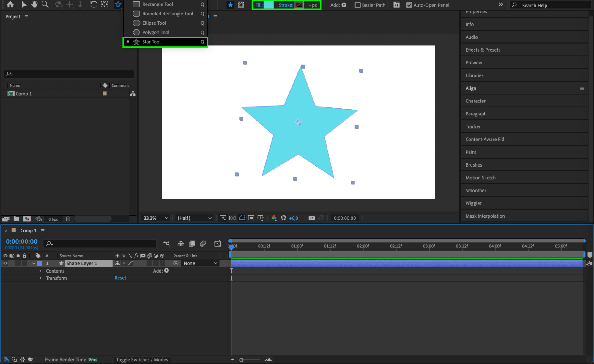Open the Parent None dropdown

coord(200,263)
